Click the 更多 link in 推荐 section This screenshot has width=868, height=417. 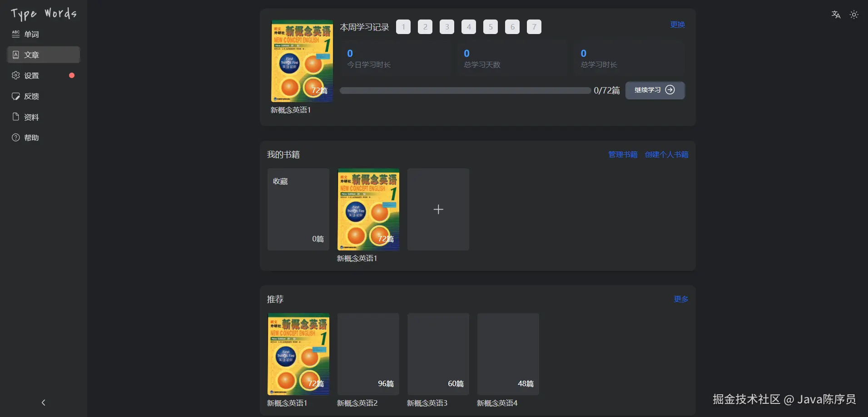pyautogui.click(x=681, y=299)
